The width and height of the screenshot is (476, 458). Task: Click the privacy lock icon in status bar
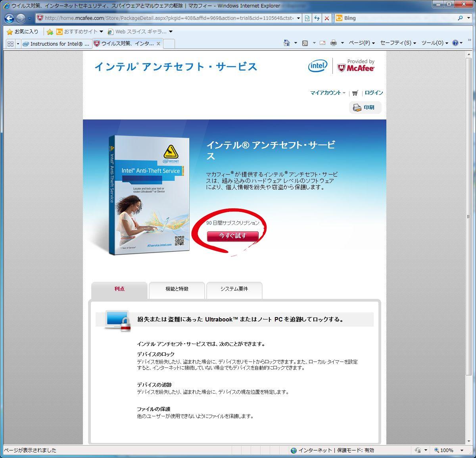(418, 450)
